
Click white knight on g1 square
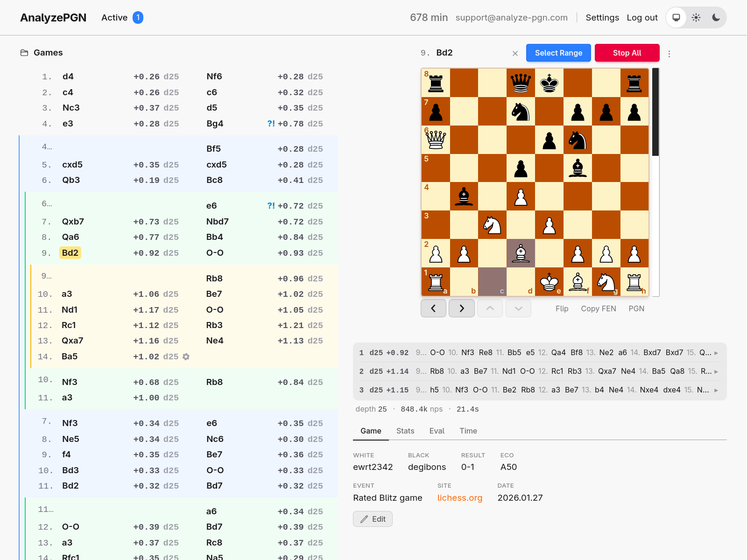click(606, 282)
